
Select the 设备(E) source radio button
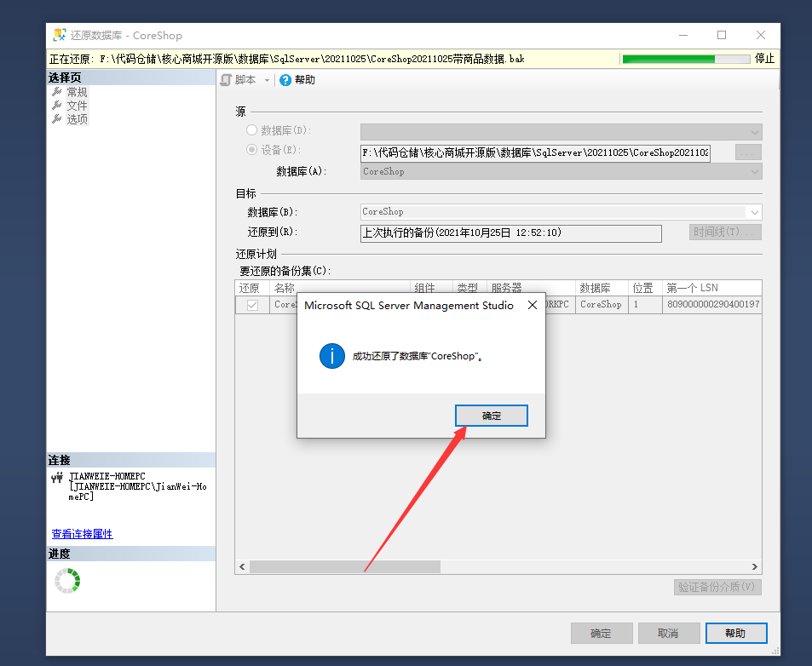pos(251,150)
